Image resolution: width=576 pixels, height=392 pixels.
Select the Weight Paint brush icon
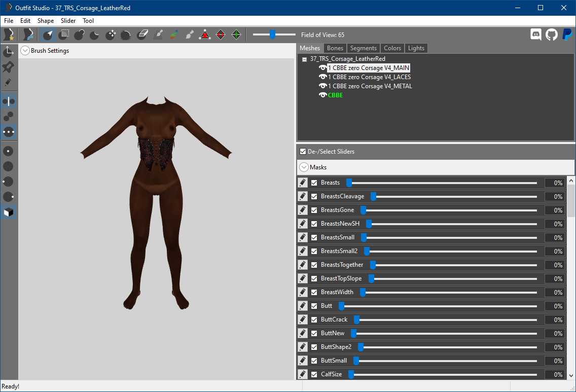point(158,34)
